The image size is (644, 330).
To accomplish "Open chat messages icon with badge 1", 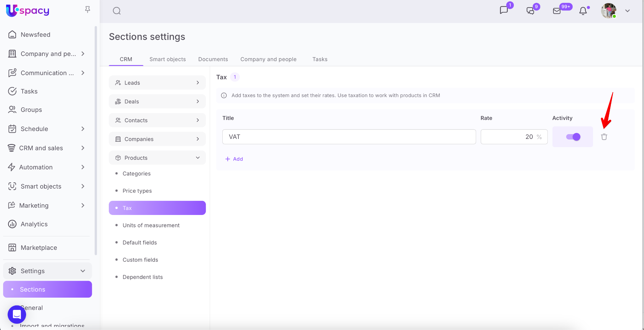I will point(504,10).
